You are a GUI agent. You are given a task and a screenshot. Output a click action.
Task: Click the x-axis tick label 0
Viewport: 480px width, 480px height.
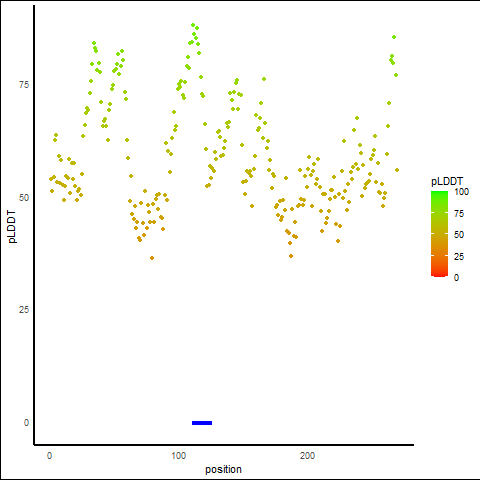pos(49,456)
